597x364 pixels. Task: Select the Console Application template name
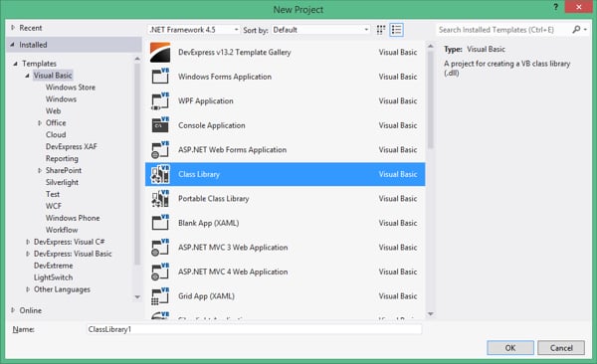tap(212, 125)
